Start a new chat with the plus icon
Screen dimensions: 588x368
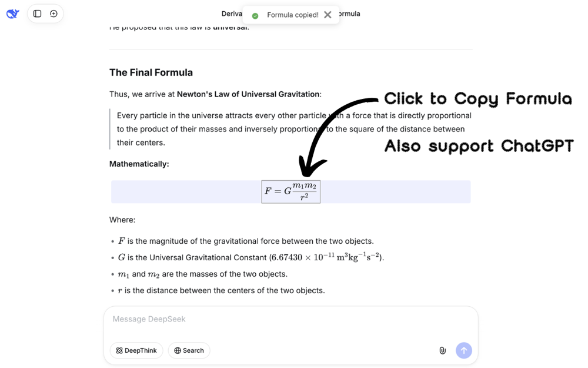[54, 13]
